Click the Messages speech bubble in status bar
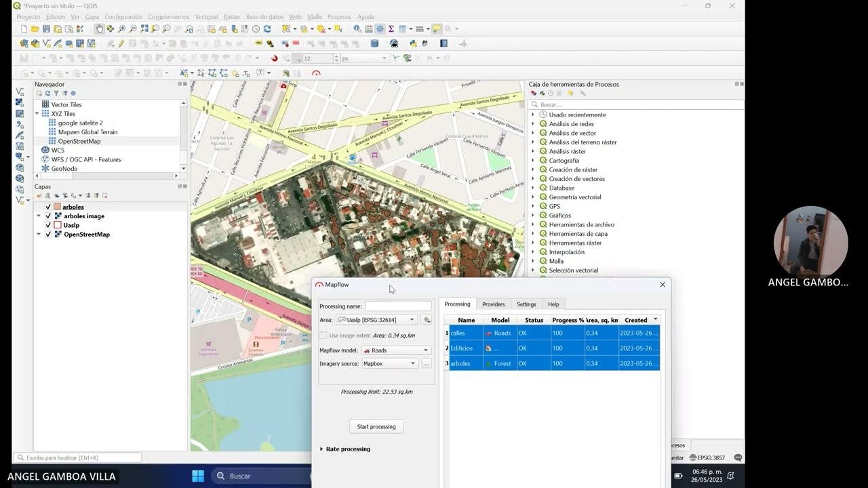The width and height of the screenshot is (868, 488). point(738,457)
